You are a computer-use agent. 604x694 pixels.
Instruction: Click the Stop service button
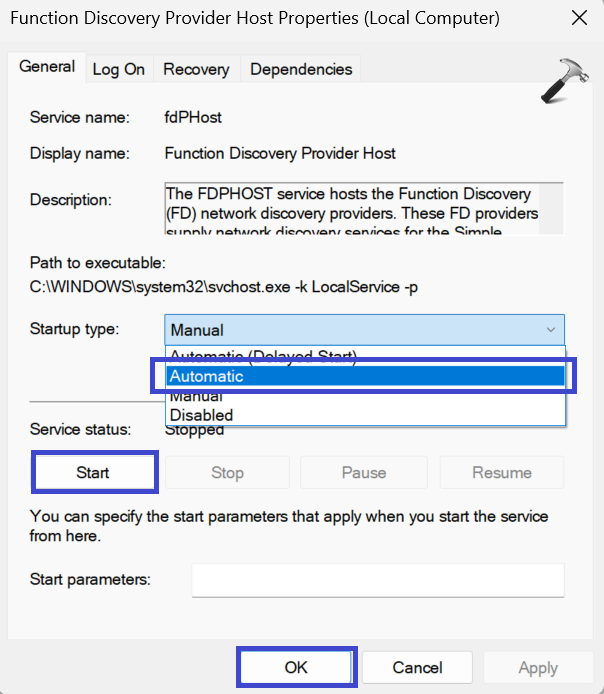pos(227,472)
